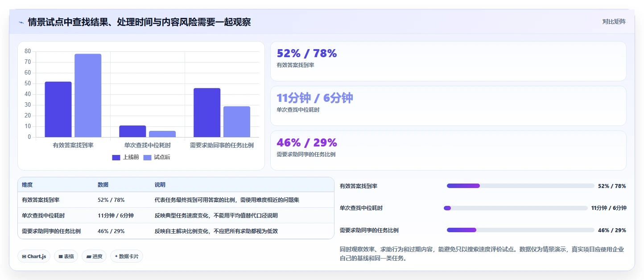This screenshot has width=644, height=280.
Task: Click the 对比矩阵 label in header
Action: (614, 21)
